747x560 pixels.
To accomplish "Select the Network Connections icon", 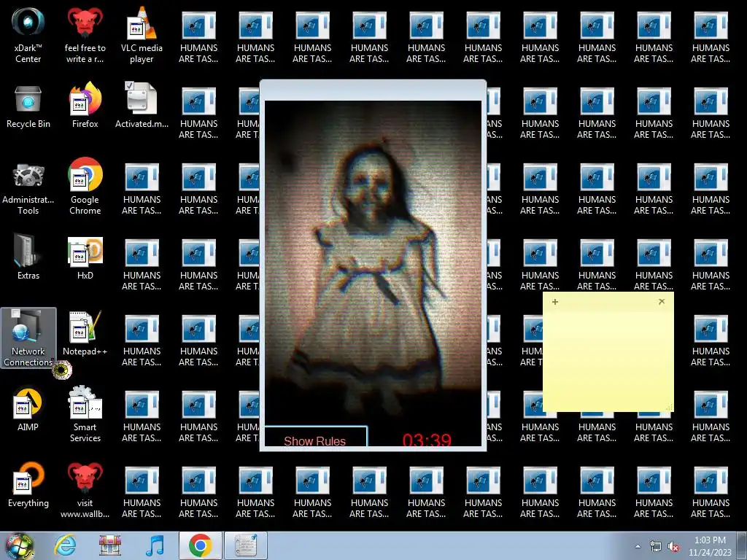I will click(28, 338).
